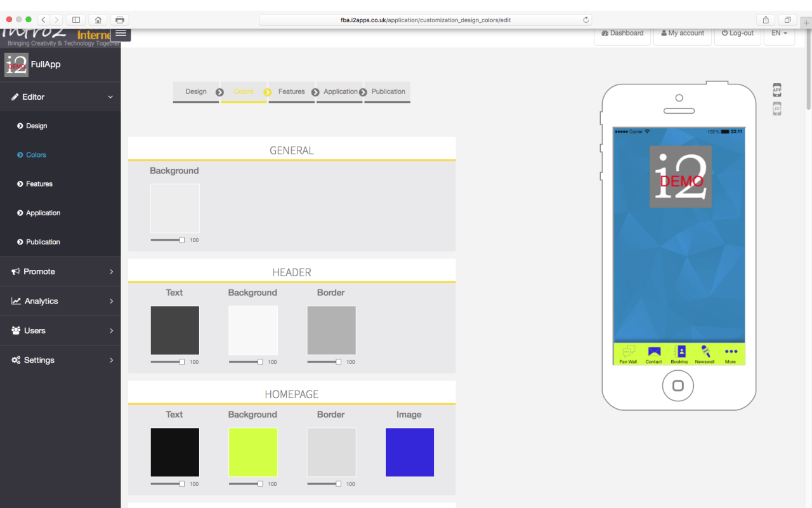Switch to the Features step tab

point(291,92)
